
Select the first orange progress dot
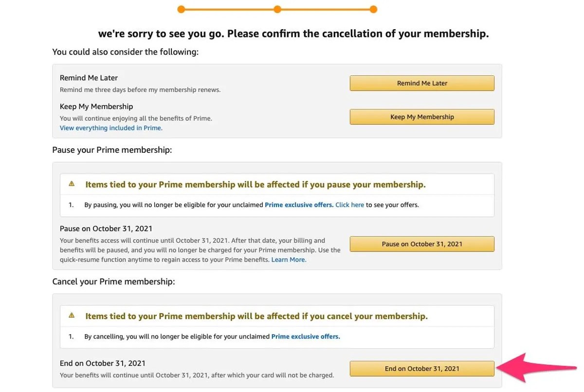(x=181, y=9)
